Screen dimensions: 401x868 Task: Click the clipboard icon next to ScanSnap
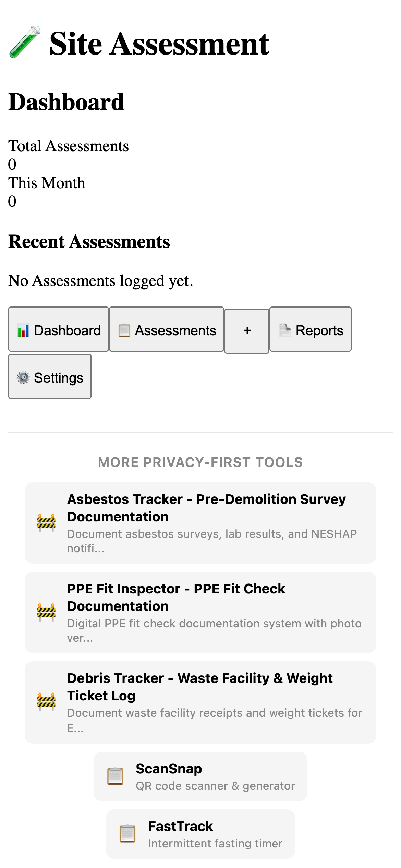(x=115, y=776)
